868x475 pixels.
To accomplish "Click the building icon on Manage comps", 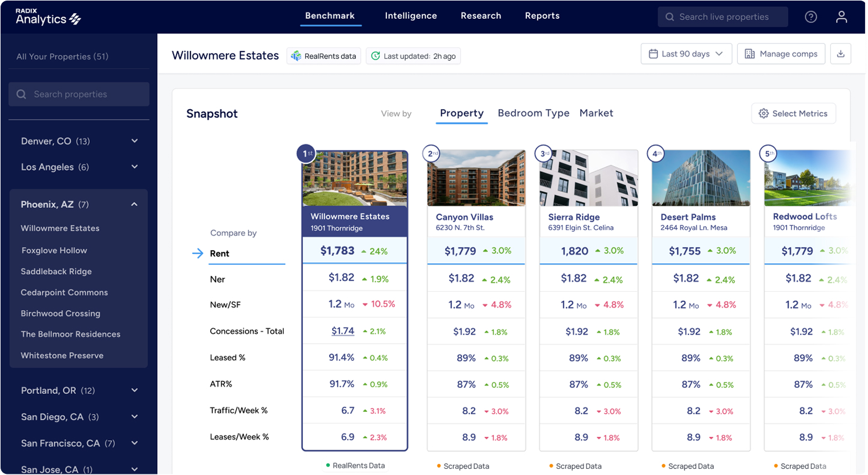I will pos(750,54).
